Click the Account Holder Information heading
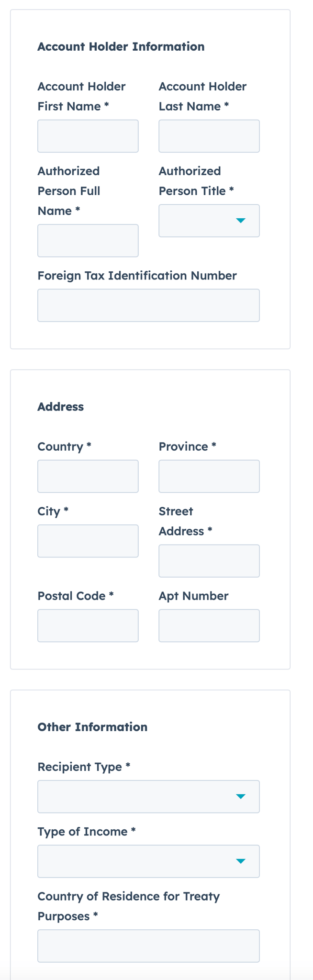Viewport: 313px width, 980px height. click(121, 46)
